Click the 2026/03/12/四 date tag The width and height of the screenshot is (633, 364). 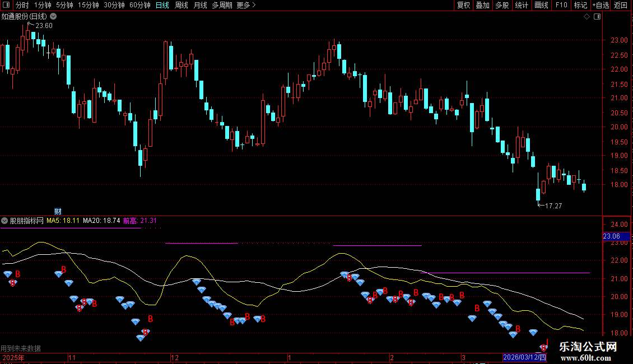(x=524, y=357)
